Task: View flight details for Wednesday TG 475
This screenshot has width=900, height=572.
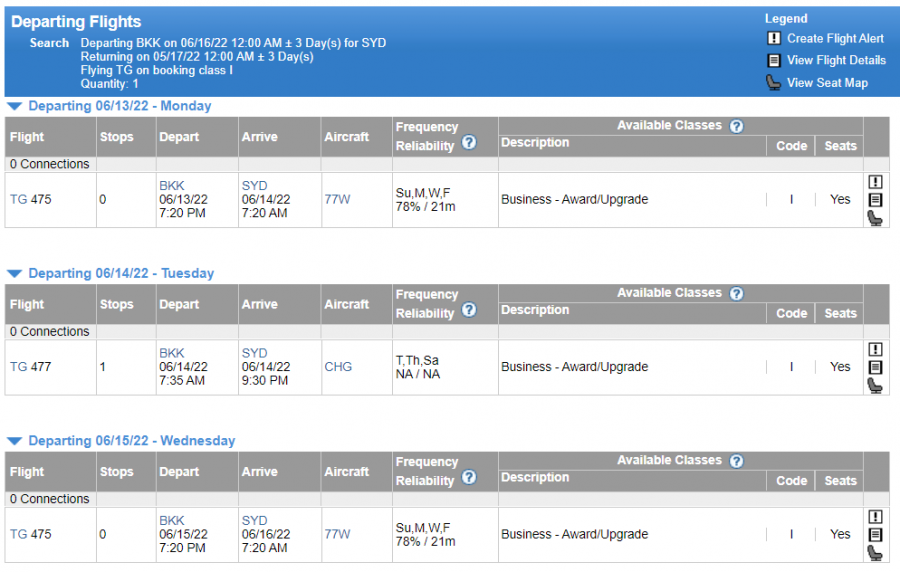Action: [x=875, y=534]
